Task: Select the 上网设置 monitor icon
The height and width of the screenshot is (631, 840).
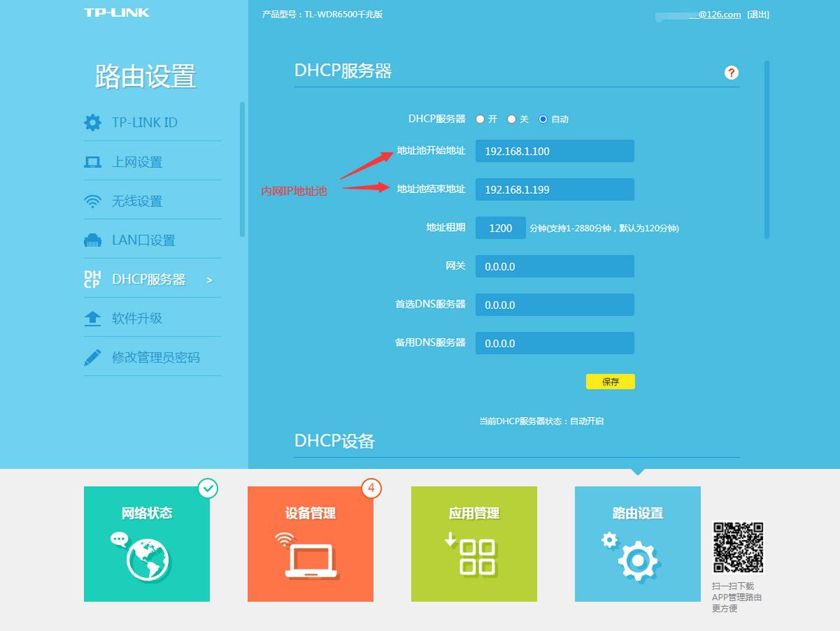Action: point(93,161)
